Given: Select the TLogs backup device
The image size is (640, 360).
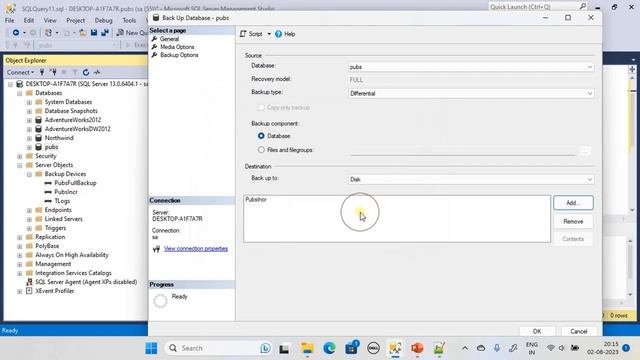Looking at the screenshot, I should (x=62, y=201).
